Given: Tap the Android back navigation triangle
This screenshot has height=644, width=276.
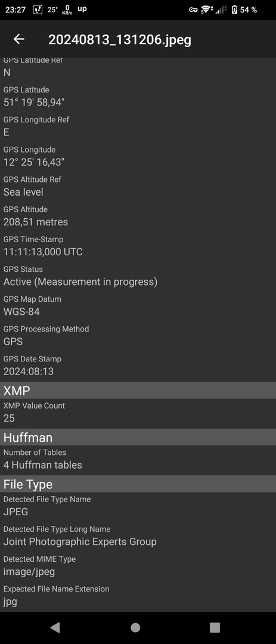Looking at the screenshot, I should (55, 627).
